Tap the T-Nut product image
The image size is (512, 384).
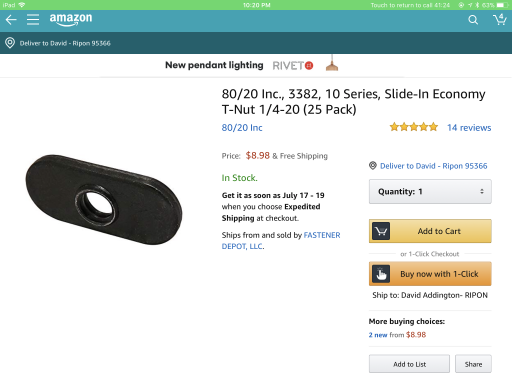tap(104, 199)
